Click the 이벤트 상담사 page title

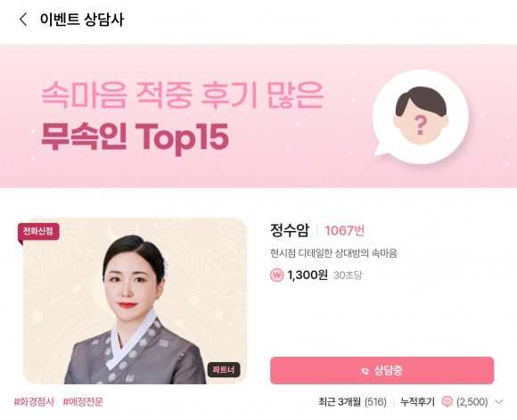(82, 20)
